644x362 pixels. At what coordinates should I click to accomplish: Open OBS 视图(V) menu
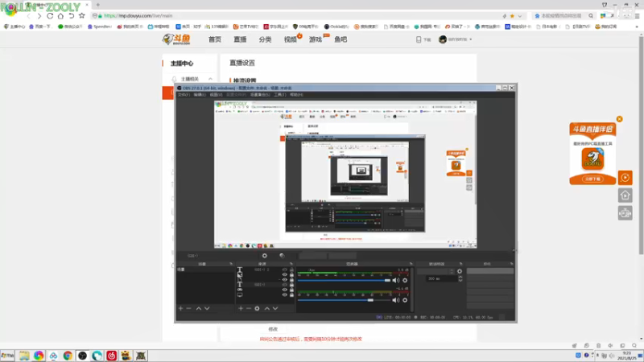[216, 95]
